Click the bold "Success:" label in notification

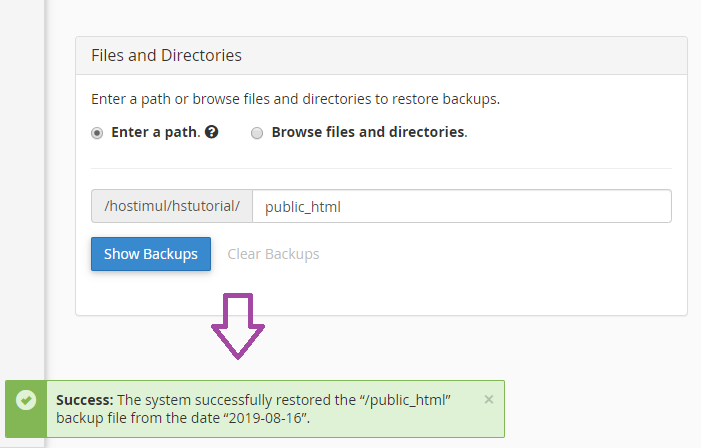[84, 399]
